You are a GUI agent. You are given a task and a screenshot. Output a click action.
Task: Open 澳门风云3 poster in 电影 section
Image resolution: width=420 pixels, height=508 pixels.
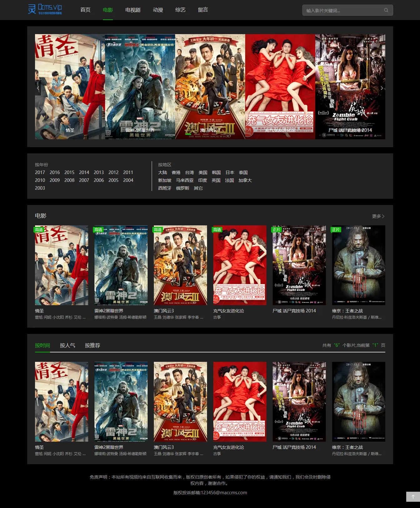coord(180,265)
